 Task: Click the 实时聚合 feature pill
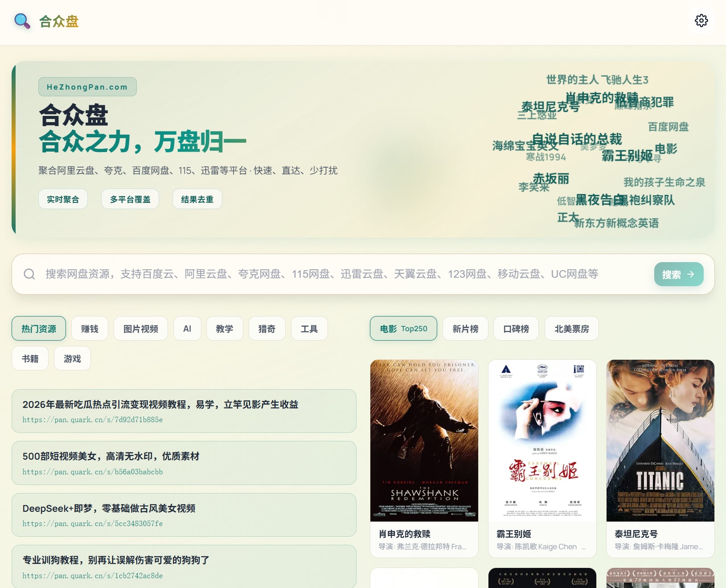coord(63,199)
